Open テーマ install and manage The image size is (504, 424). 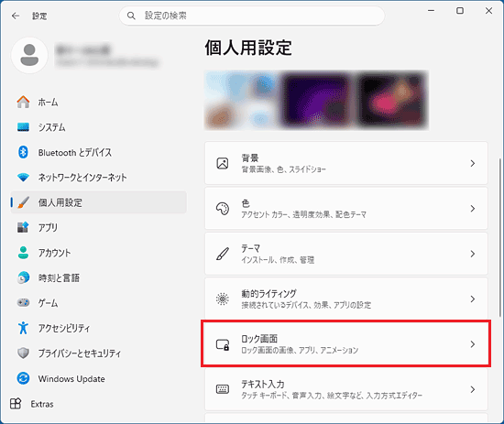tap(346, 254)
